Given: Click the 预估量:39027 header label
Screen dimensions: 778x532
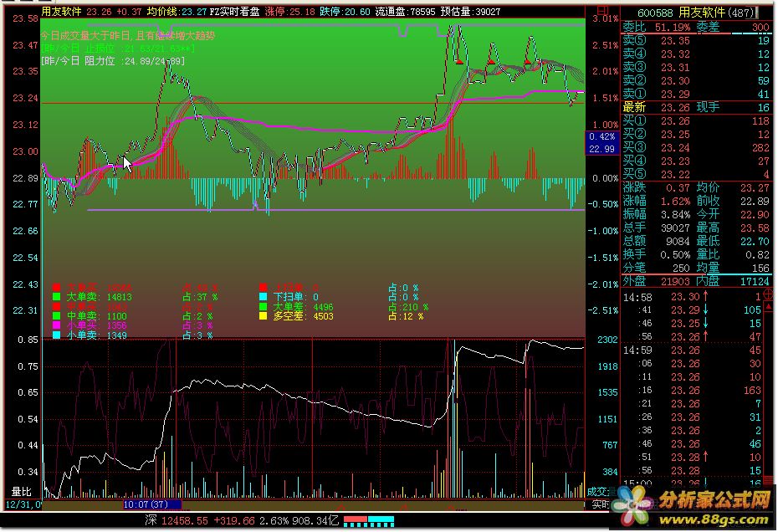Looking at the screenshot, I should [x=470, y=12].
